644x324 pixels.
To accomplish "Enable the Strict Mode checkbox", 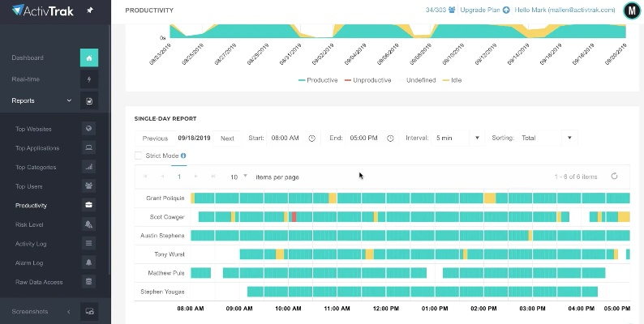I will (139, 156).
